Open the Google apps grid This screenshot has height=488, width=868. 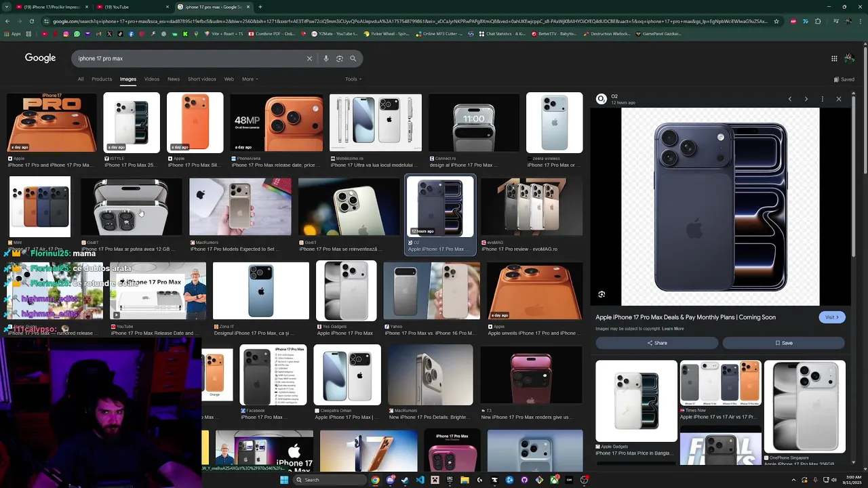(834, 58)
